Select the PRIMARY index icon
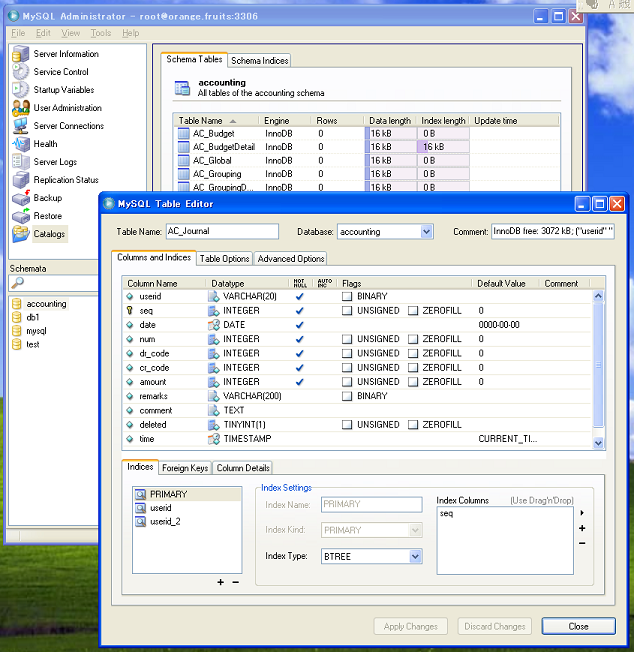The height and width of the screenshot is (652, 634). (x=141, y=494)
